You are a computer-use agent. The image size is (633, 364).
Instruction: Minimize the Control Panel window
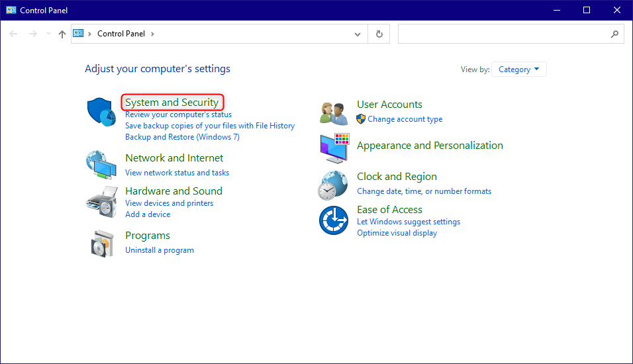(557, 10)
